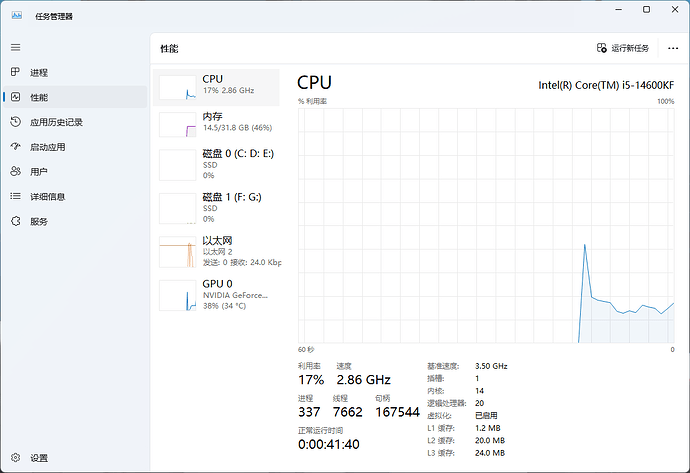
Task: Select the 以太网 ethernet entry
Action: coord(216,252)
